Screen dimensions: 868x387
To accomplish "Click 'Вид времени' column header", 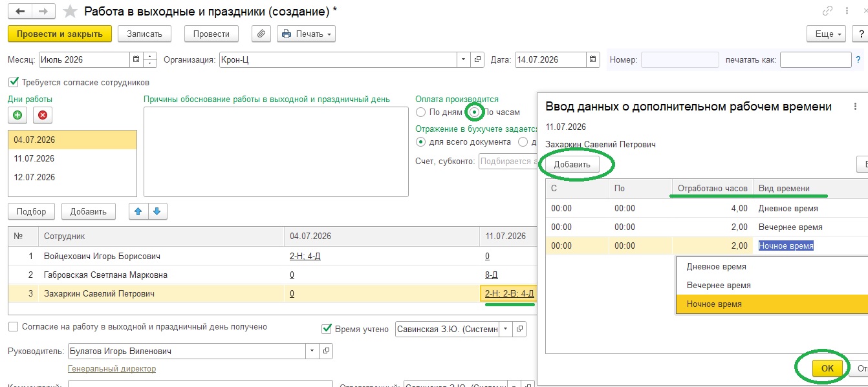I will pos(811,189).
